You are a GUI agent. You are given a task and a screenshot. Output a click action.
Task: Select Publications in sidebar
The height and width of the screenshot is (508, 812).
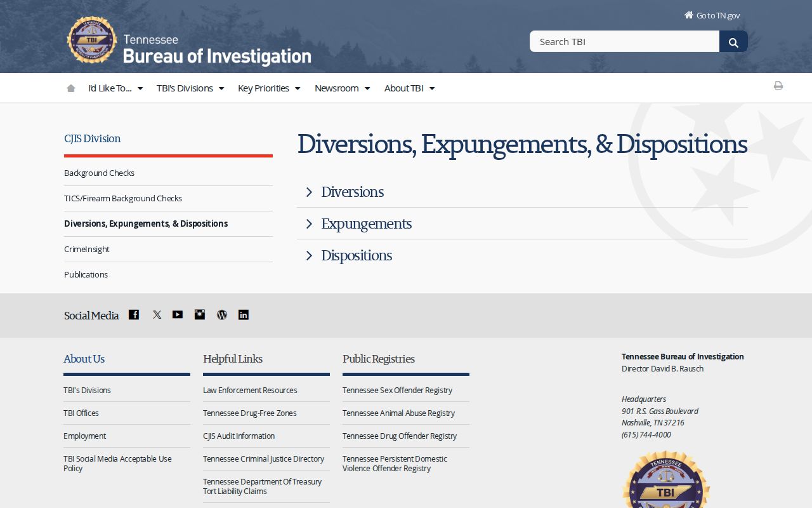click(86, 274)
